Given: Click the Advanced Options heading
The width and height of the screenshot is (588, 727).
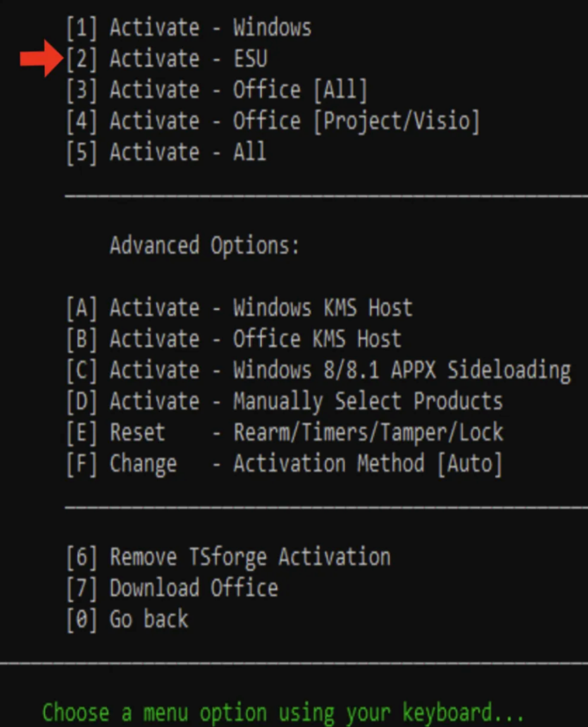Looking at the screenshot, I should [x=204, y=246].
